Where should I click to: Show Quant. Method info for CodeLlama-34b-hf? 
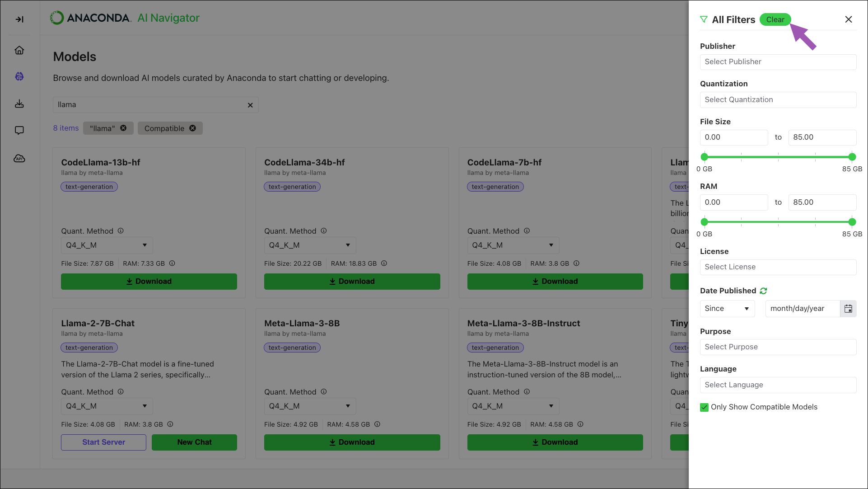324,230
